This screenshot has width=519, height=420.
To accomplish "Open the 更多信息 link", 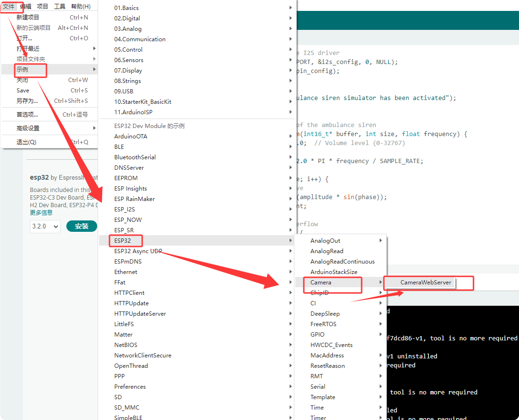I will [x=41, y=212].
